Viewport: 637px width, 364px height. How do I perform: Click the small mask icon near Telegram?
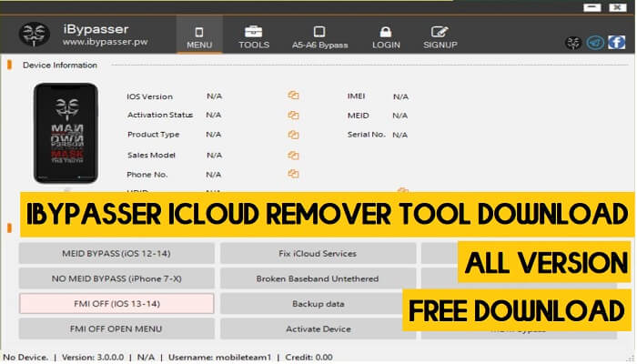[573, 43]
